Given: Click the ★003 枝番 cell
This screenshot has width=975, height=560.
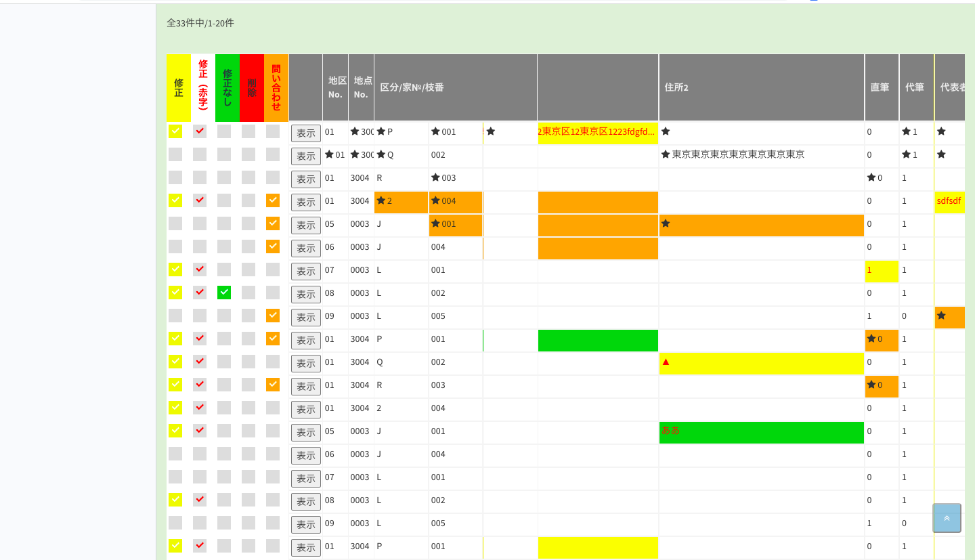Looking at the screenshot, I should [456, 178].
